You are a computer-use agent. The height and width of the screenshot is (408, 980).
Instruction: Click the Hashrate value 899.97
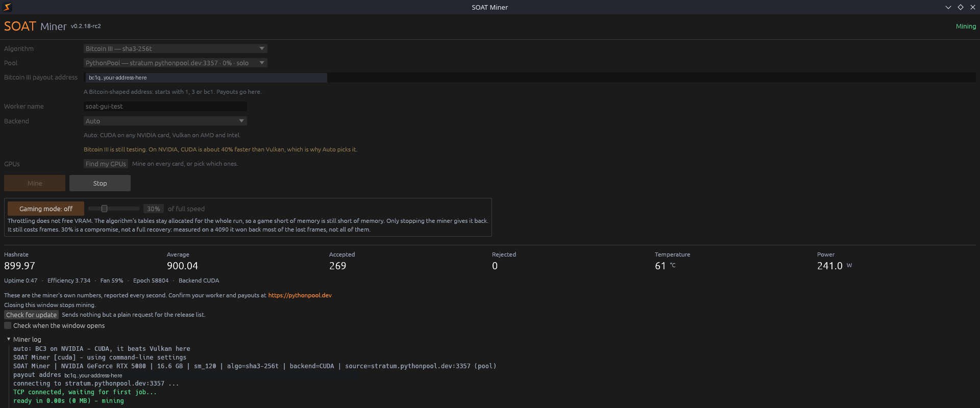[19, 266]
